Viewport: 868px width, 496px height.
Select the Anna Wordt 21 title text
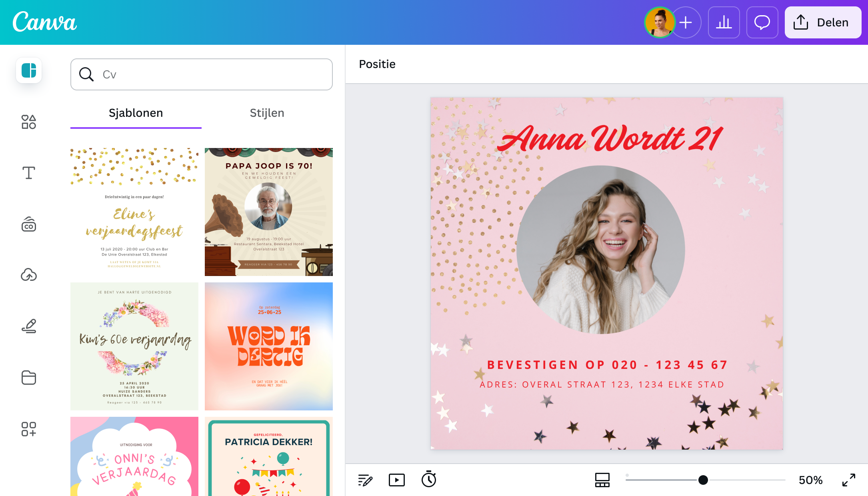pyautogui.click(x=610, y=138)
